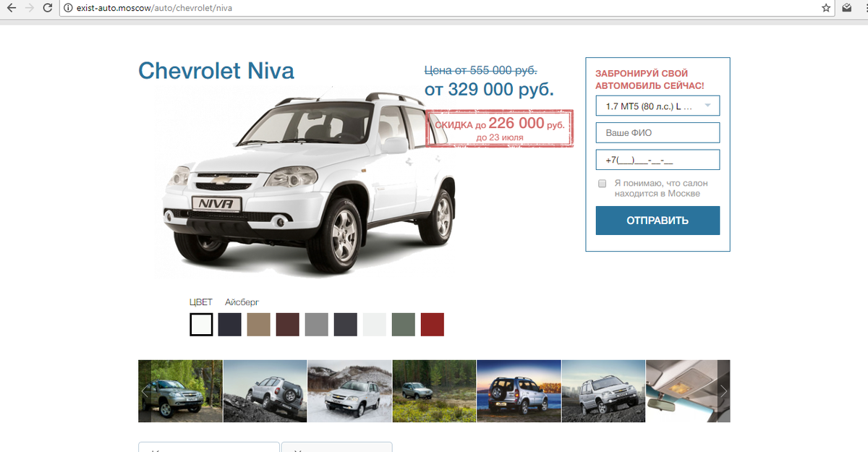The image size is (868, 452).
Task: Click the browser forward arrow
Action: (x=29, y=8)
